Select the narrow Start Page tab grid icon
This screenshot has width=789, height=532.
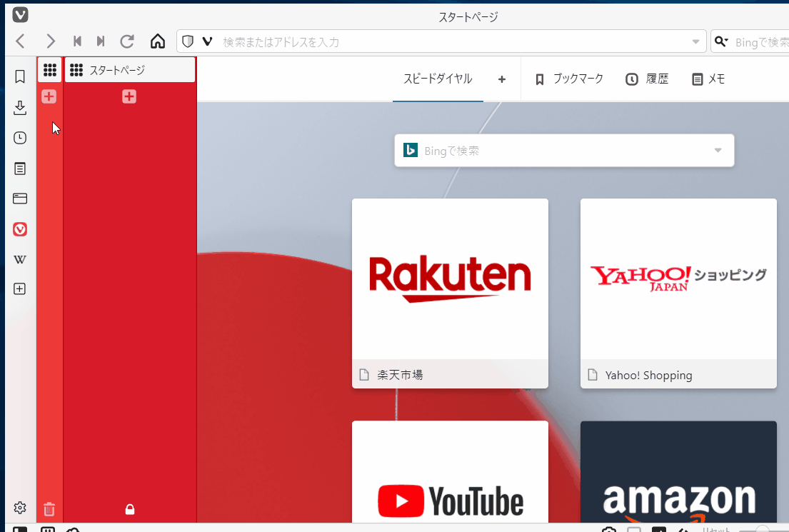tap(50, 70)
